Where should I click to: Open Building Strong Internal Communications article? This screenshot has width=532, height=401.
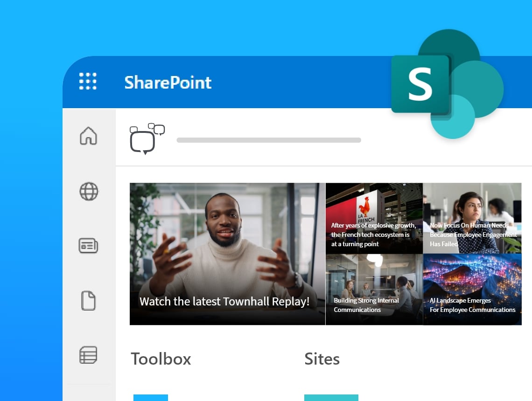374,290
